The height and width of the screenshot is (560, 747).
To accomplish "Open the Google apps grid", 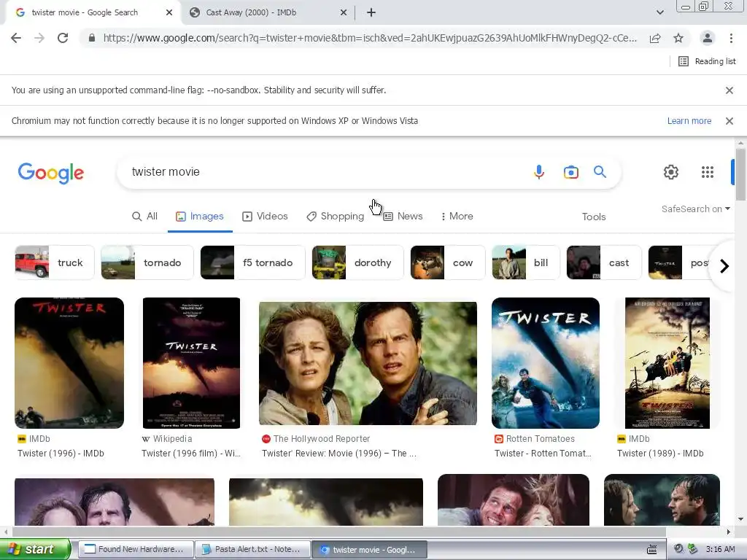I will click(708, 172).
